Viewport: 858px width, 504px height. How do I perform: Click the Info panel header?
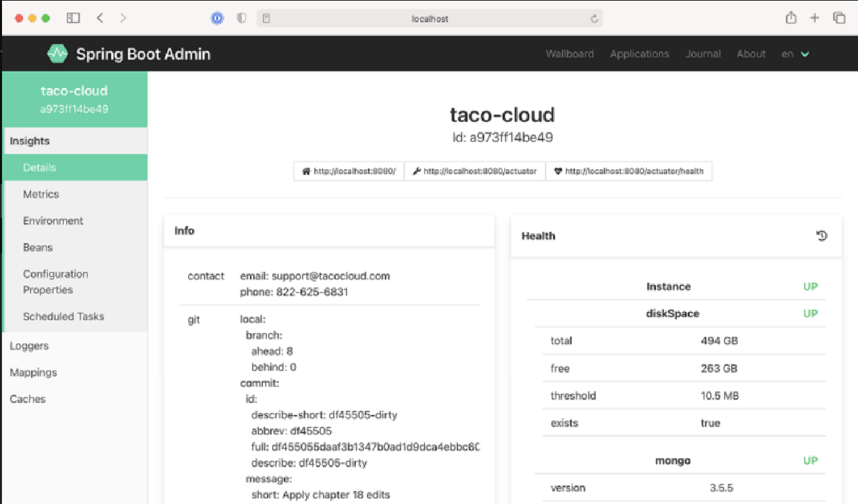[x=329, y=230]
